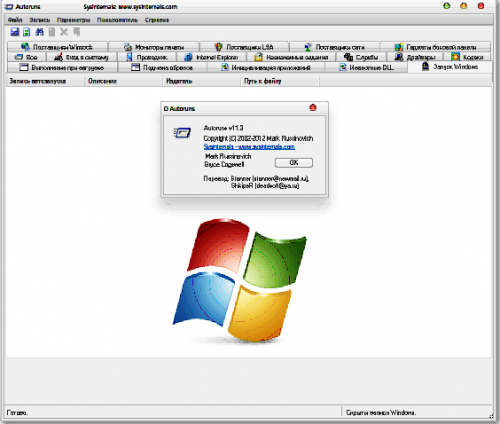Close the О Autoruns dialog
500x424 pixels.
313,108
